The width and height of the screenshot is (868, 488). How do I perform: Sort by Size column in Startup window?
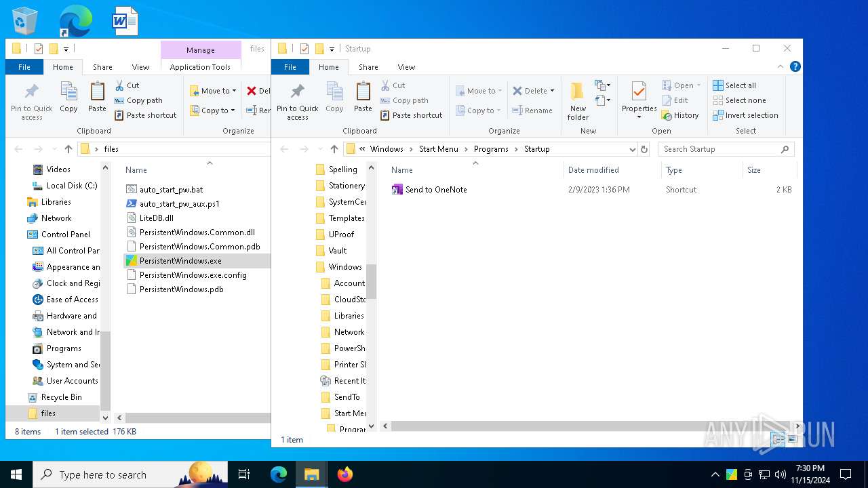pyautogui.click(x=769, y=170)
